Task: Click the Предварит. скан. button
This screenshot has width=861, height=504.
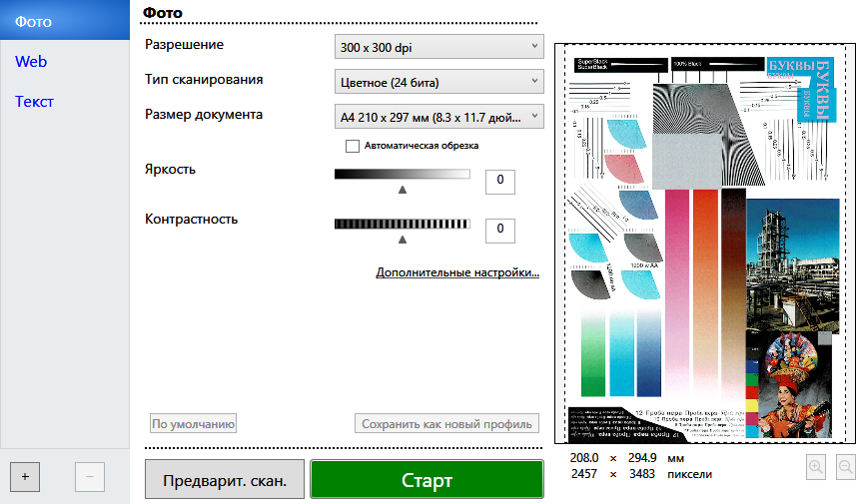Action: coord(225,480)
